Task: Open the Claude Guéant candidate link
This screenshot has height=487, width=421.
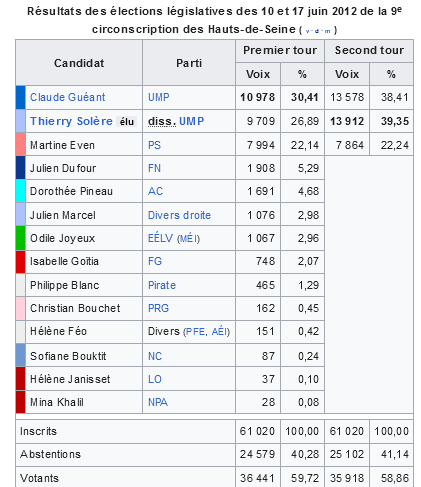Action: [67, 97]
